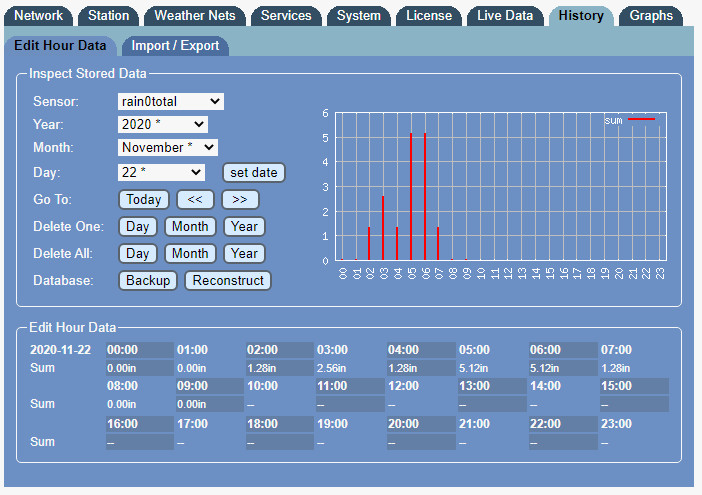Image resolution: width=702 pixels, height=495 pixels.
Task: Open the Live Data tab
Action: [505, 16]
